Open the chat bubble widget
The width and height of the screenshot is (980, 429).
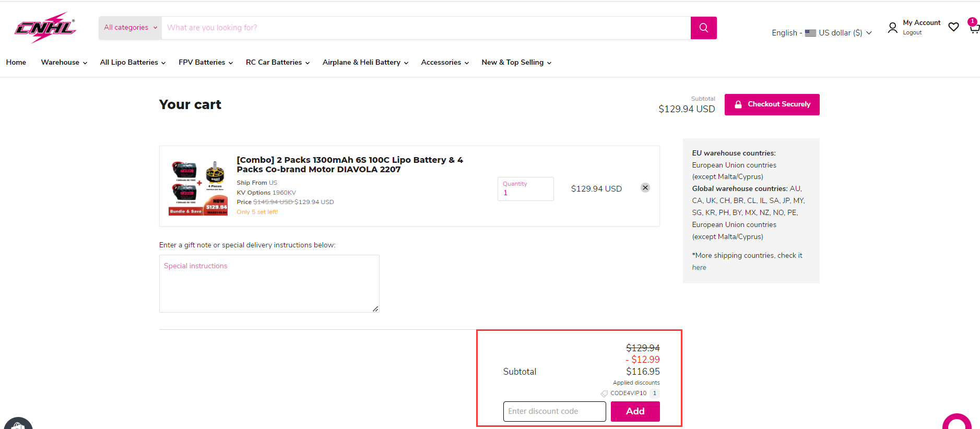point(957,423)
